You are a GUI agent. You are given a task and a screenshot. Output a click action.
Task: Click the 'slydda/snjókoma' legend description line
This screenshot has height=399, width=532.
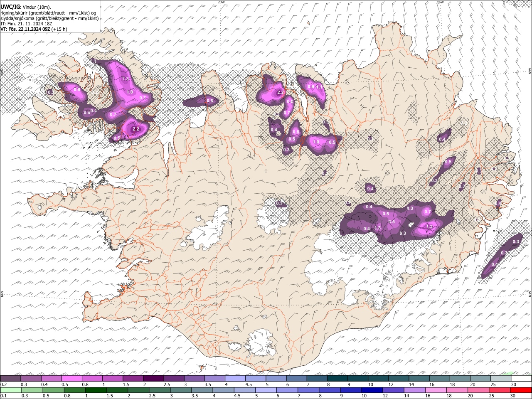[49, 18]
